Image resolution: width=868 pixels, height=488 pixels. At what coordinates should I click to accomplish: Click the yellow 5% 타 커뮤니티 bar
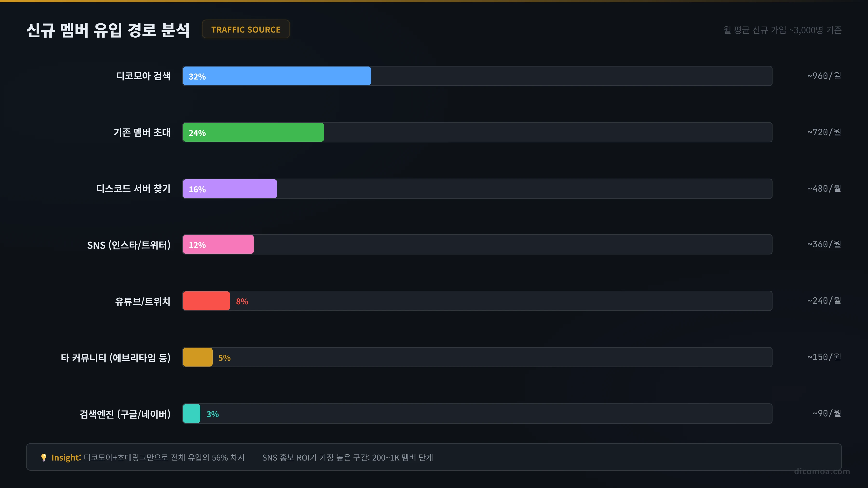(x=197, y=357)
